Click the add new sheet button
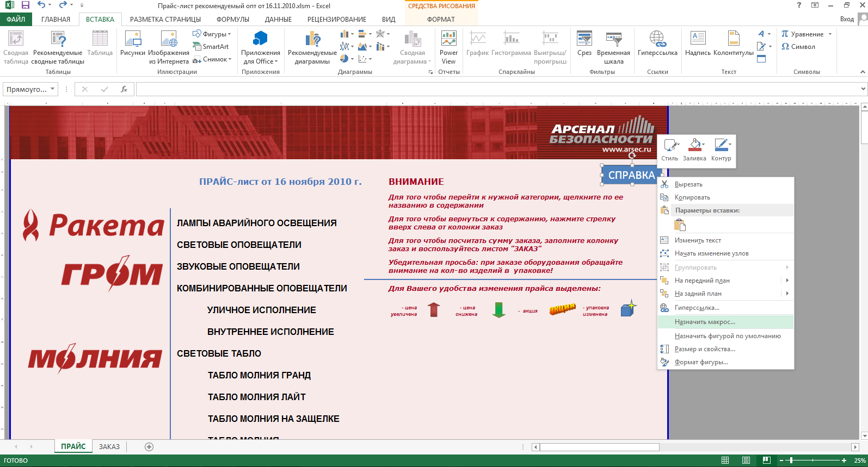The width and height of the screenshot is (868, 467). [x=149, y=447]
